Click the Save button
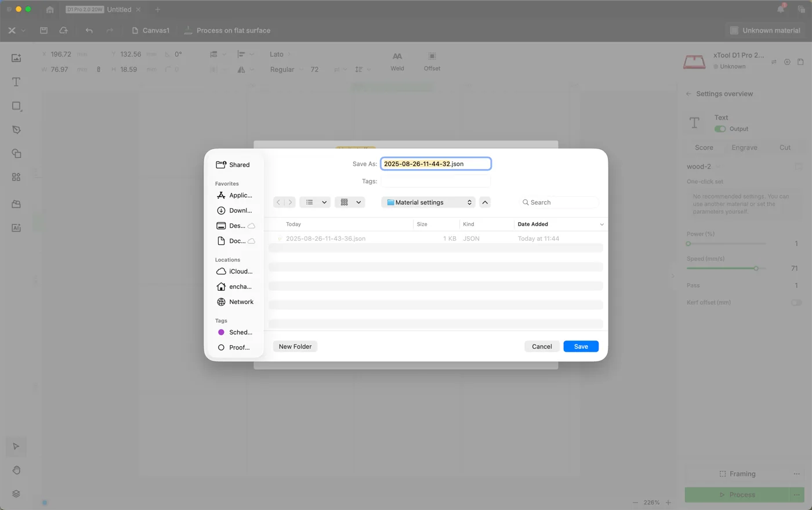Image resolution: width=812 pixels, height=510 pixels. coord(581,346)
